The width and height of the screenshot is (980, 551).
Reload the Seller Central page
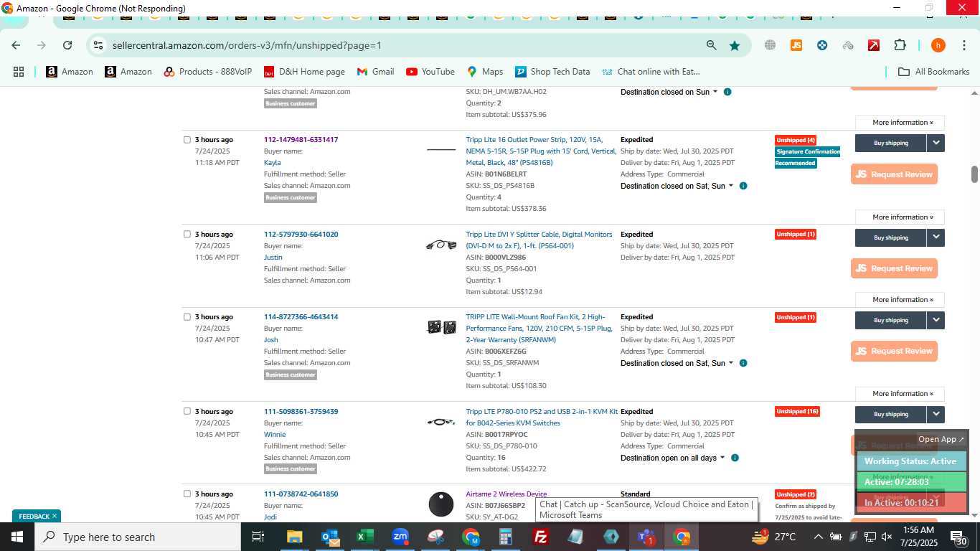coord(67,45)
